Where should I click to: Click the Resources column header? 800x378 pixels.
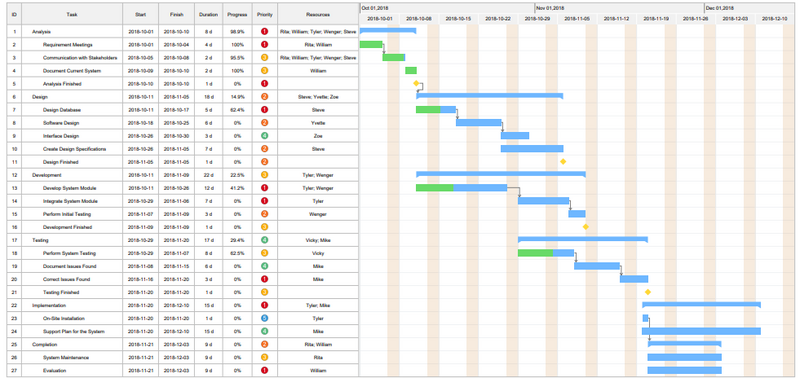click(x=318, y=14)
